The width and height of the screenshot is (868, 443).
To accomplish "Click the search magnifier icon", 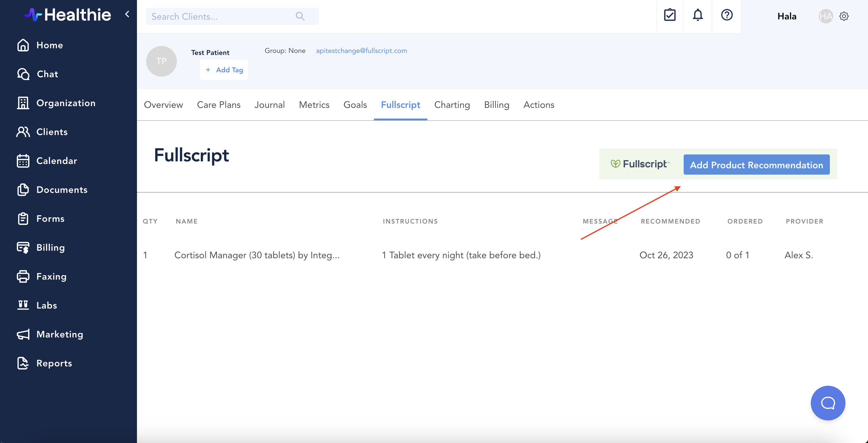I will [x=300, y=16].
